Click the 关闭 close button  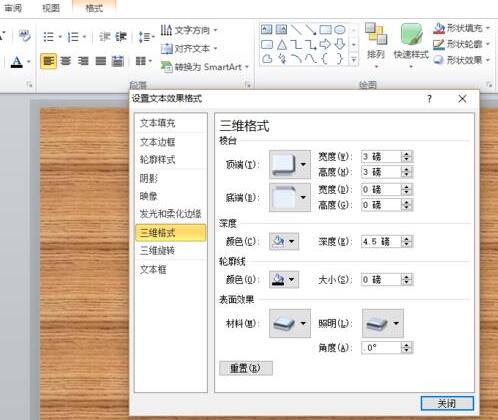tap(447, 403)
